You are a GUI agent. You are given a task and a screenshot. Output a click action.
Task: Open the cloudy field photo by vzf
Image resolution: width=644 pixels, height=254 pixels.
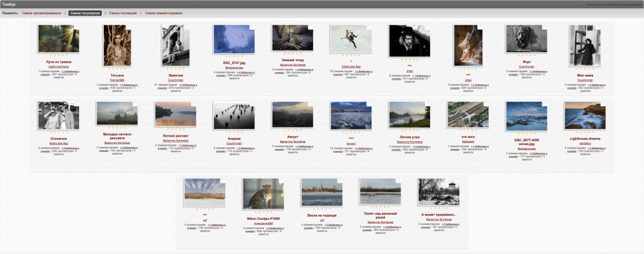tap(205, 191)
